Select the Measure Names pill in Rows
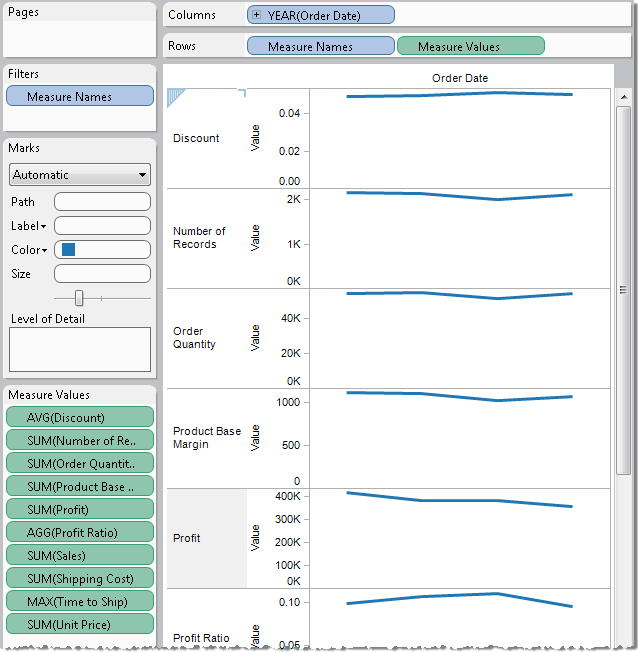The width and height of the screenshot is (638, 652). click(x=320, y=46)
